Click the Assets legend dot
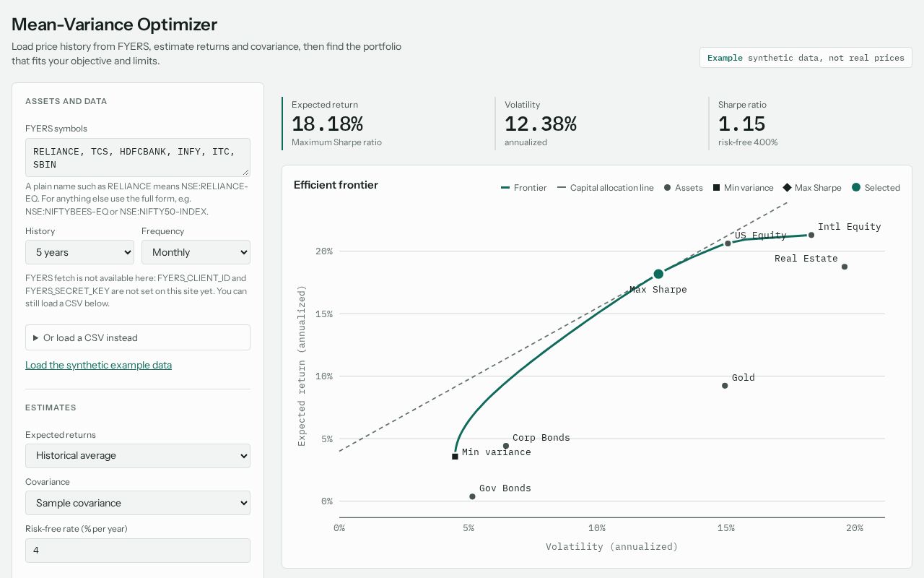 [x=667, y=188]
